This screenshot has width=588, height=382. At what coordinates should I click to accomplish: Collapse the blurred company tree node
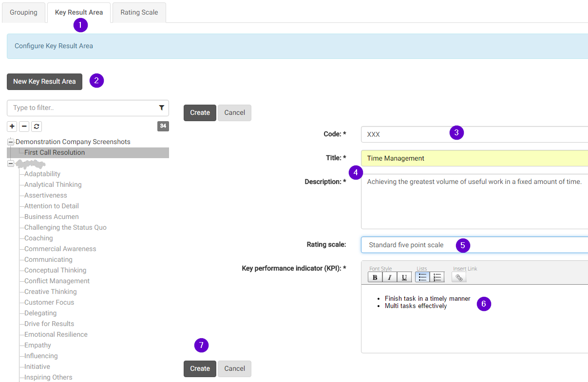(x=11, y=164)
